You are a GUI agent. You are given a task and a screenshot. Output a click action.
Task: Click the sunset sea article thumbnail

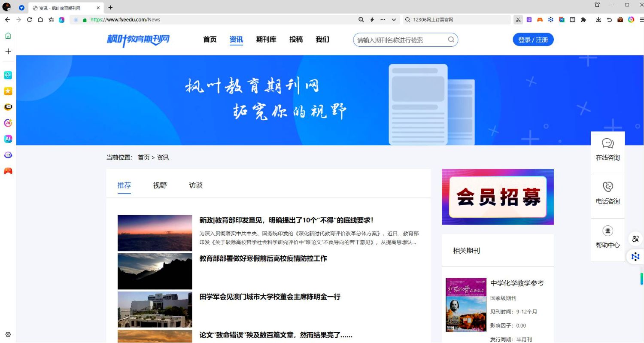(155, 233)
